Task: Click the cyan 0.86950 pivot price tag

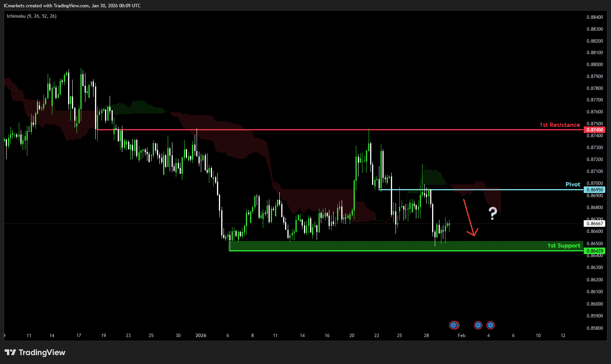Action: coord(594,190)
